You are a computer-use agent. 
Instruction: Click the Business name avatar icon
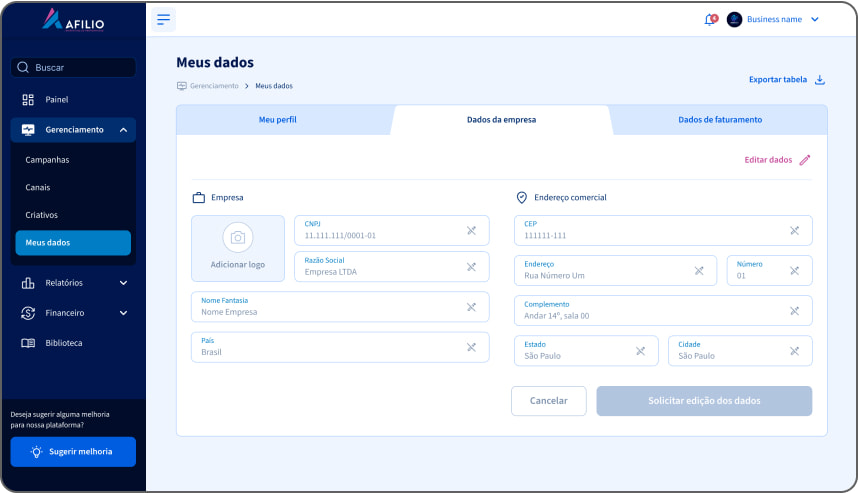734,19
